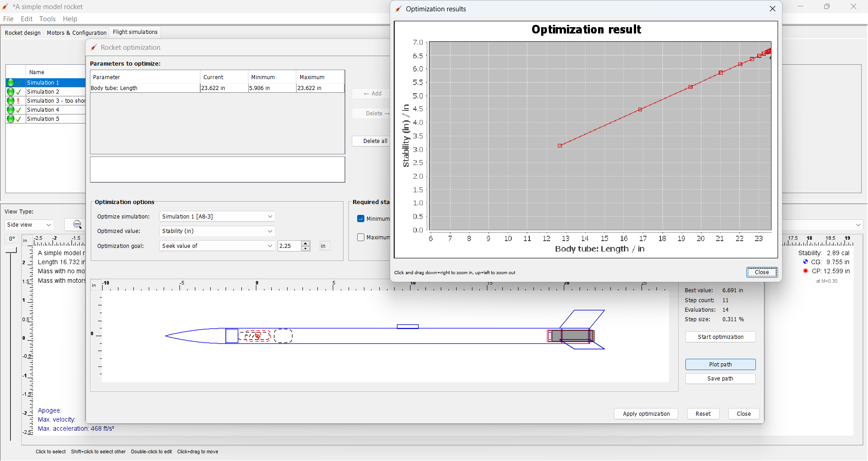Click the green status ball for Simulation 2
This screenshot has width=868, height=461.
click(x=10, y=92)
